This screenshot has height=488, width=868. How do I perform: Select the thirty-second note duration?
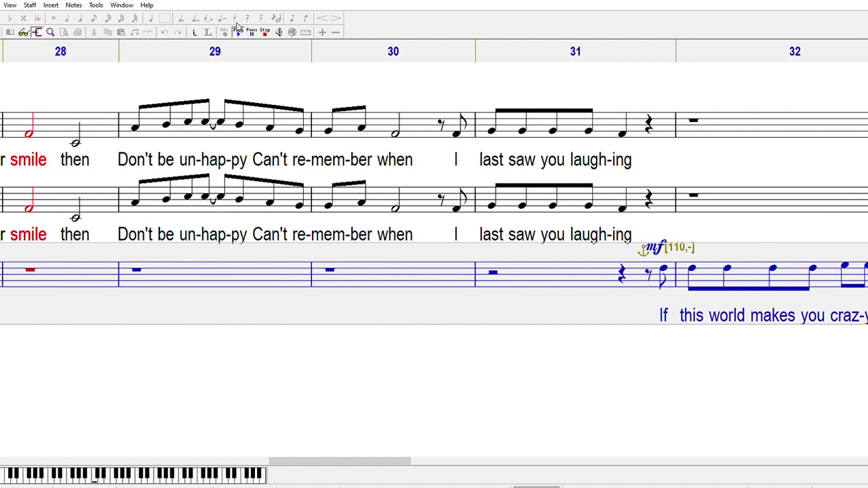121,18
